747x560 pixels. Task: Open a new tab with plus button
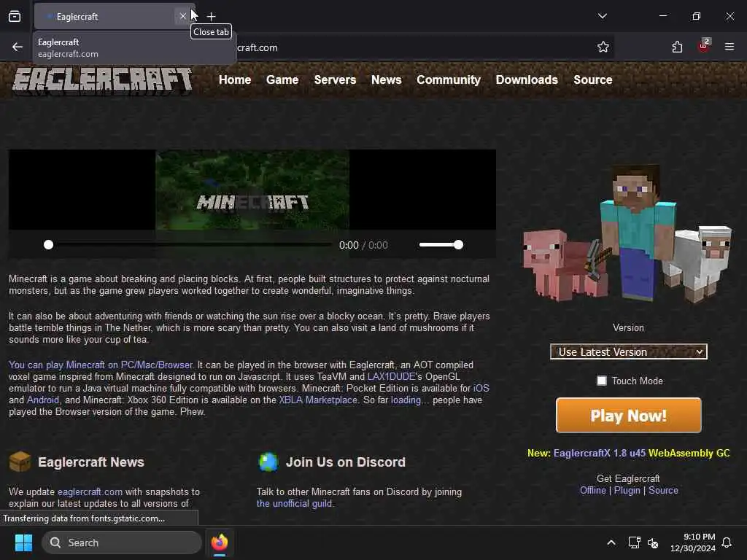[211, 16]
